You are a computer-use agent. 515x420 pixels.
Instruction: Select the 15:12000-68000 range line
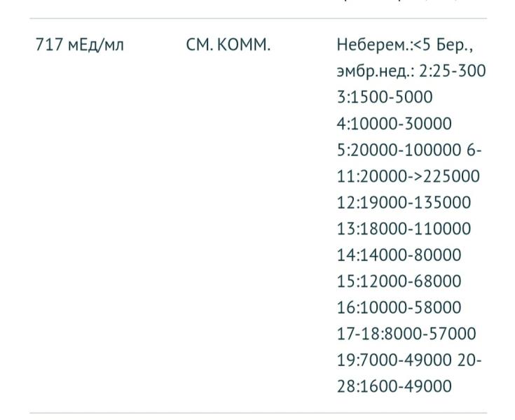(399, 281)
